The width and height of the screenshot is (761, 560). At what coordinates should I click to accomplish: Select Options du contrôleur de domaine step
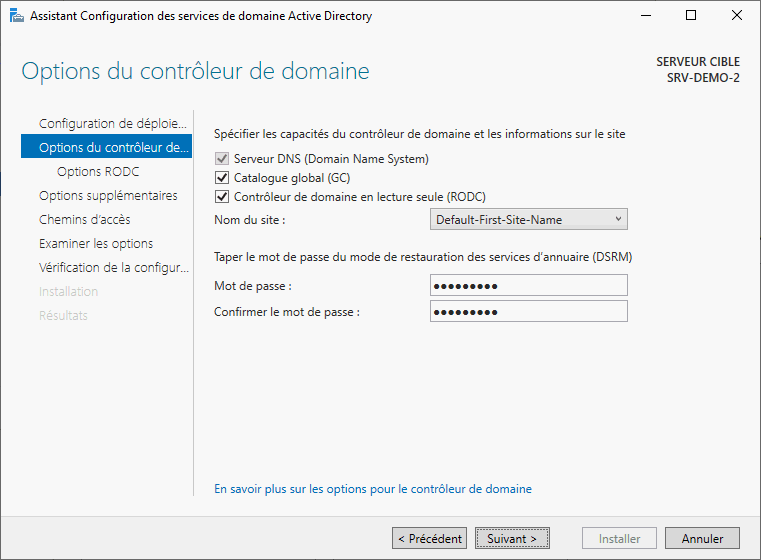click(x=112, y=148)
